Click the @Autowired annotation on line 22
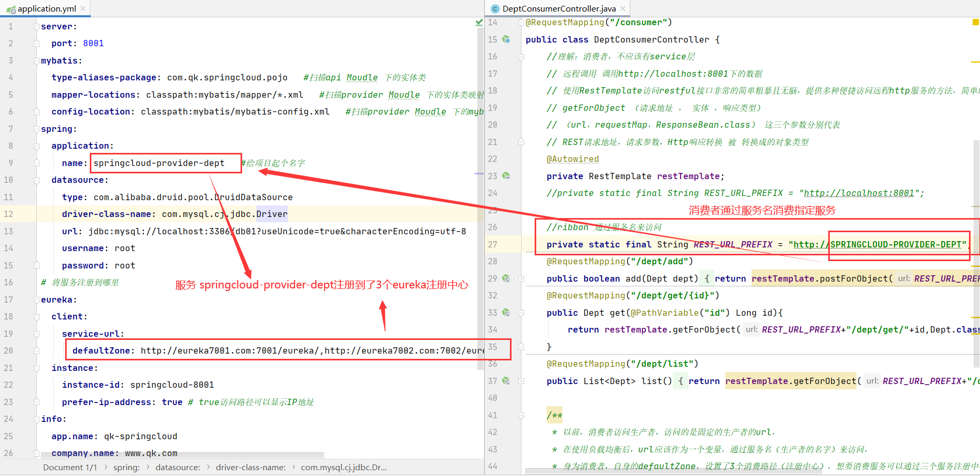Image resolution: width=980 pixels, height=476 pixels. tap(573, 159)
